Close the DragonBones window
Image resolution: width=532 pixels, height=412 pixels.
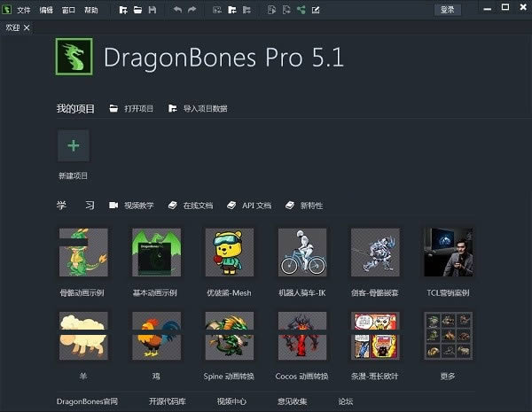click(523, 7)
